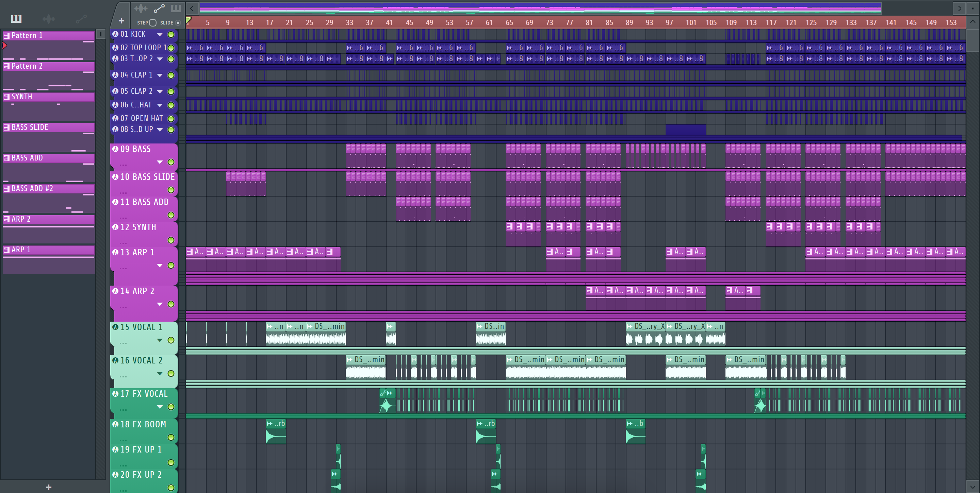Open the 01 KICK track dropdown arrow
980x493 pixels.
tap(160, 35)
